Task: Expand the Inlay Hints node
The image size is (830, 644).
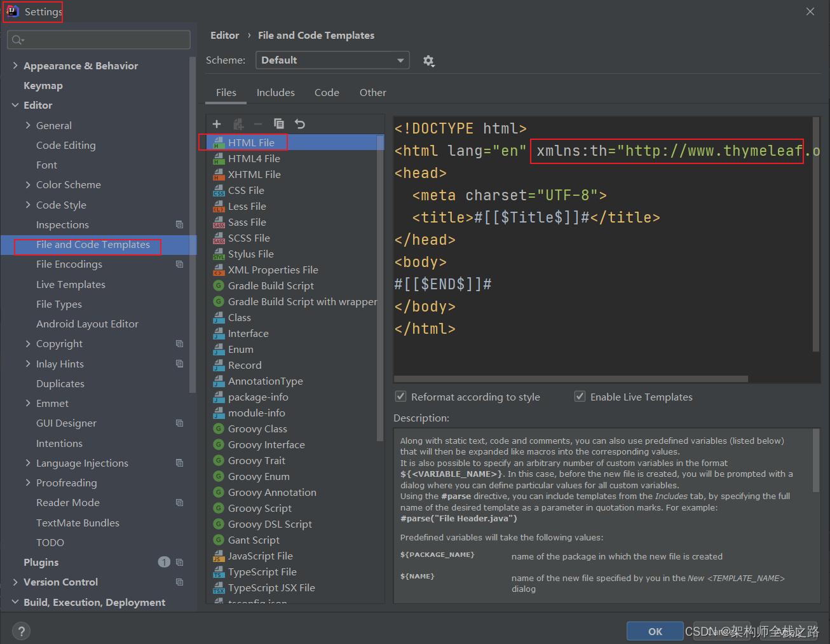Action: [28, 364]
